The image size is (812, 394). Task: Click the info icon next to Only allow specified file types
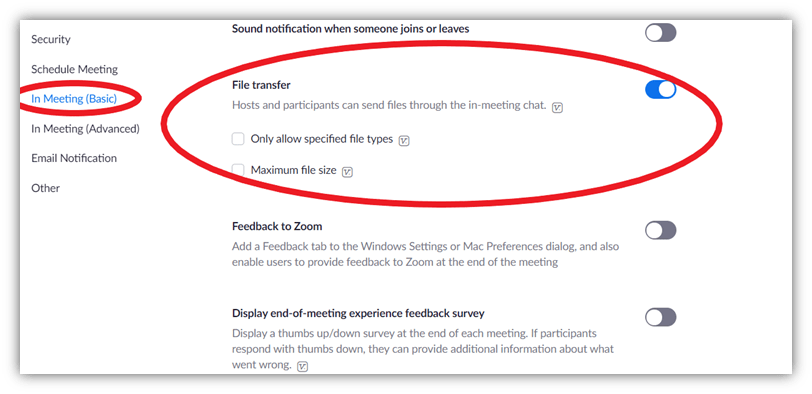404,141
